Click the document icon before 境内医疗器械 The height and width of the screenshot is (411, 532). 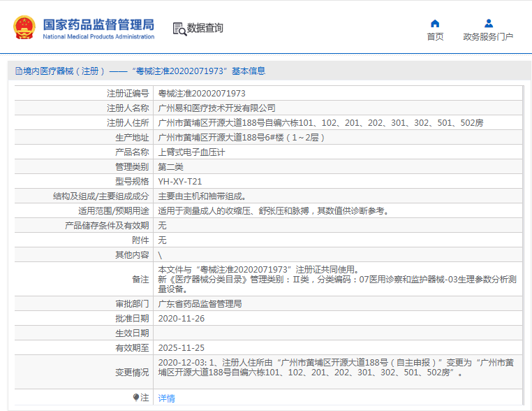coord(19,71)
